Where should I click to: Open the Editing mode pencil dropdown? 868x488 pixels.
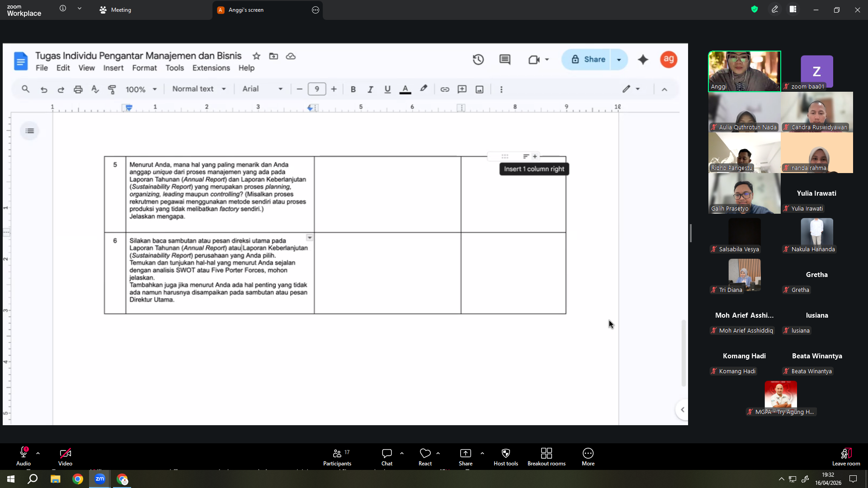pos(631,89)
